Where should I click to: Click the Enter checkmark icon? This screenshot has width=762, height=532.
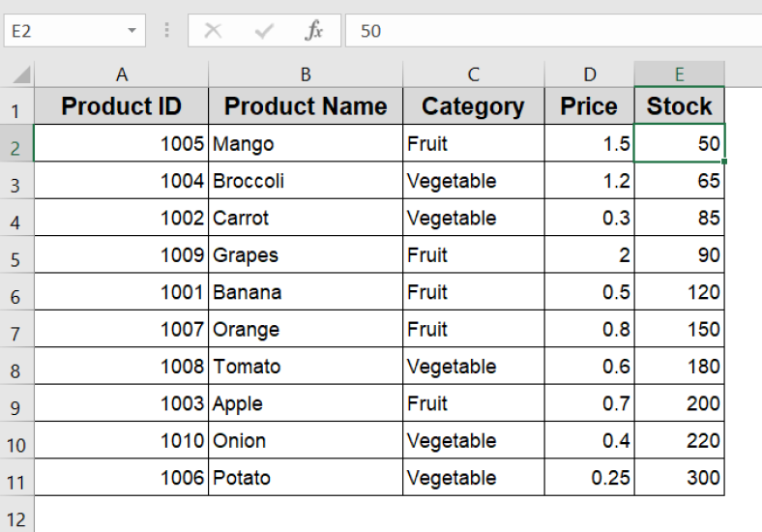point(264,31)
